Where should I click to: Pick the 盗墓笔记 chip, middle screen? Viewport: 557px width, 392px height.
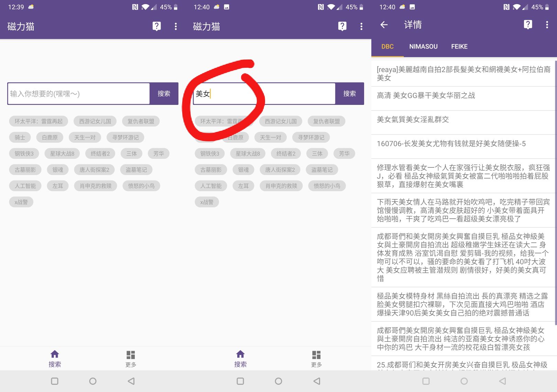[x=322, y=170]
